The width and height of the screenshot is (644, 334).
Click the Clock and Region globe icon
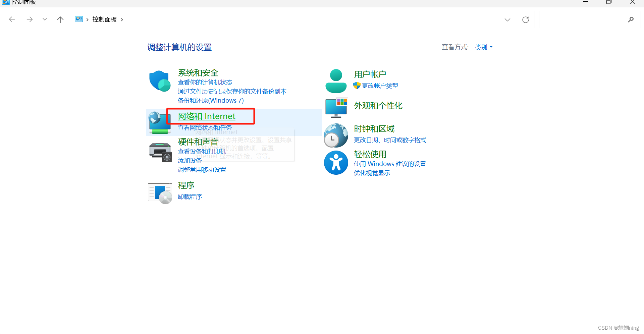tap(336, 135)
